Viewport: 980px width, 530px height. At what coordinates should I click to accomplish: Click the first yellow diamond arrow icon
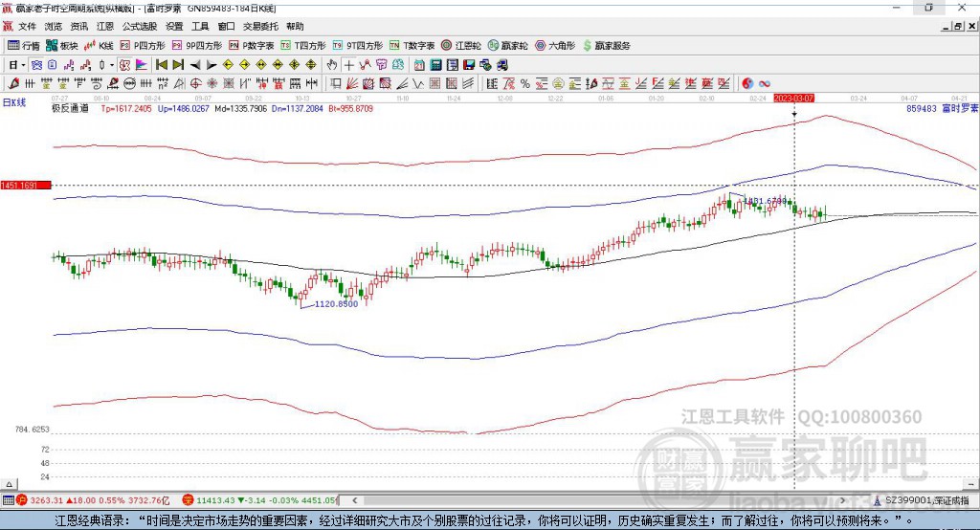tap(228, 65)
